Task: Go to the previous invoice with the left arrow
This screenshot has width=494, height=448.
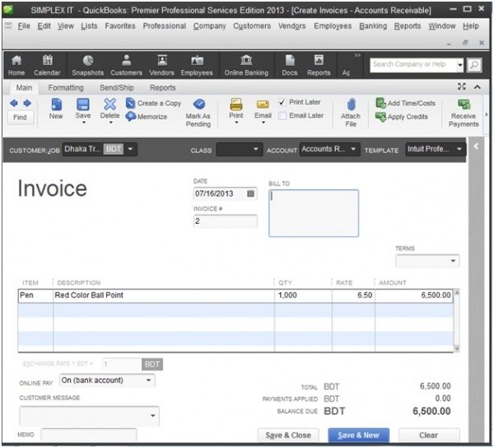Action: (14, 103)
